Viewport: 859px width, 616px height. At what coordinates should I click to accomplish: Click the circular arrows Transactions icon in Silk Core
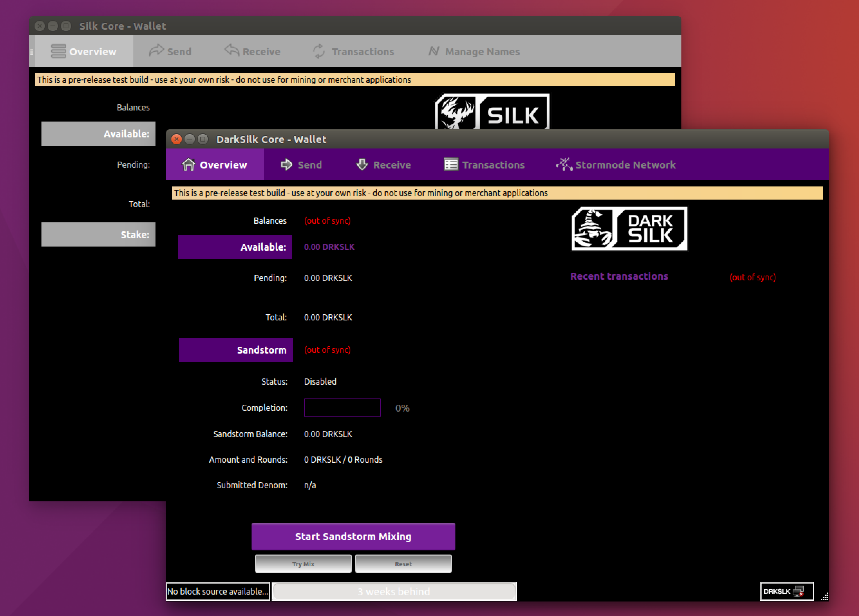[x=319, y=51]
